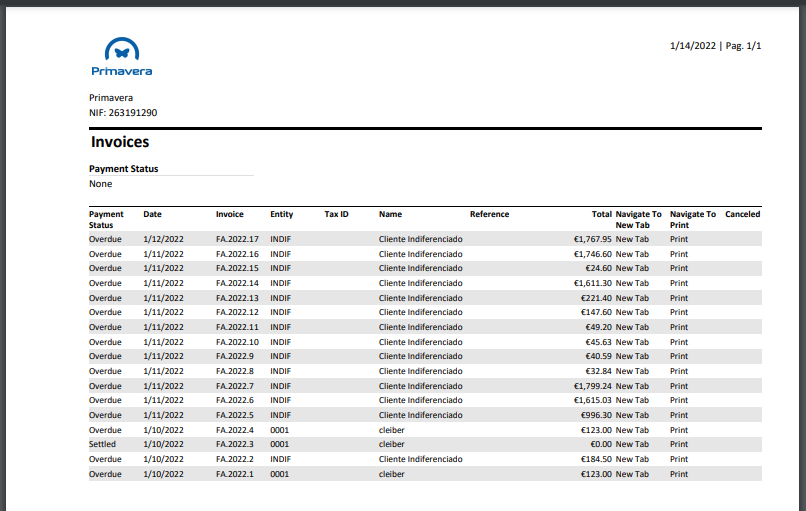Select the 1/12/2022 date cell
The height and width of the screenshot is (511, 806).
pyautogui.click(x=163, y=239)
